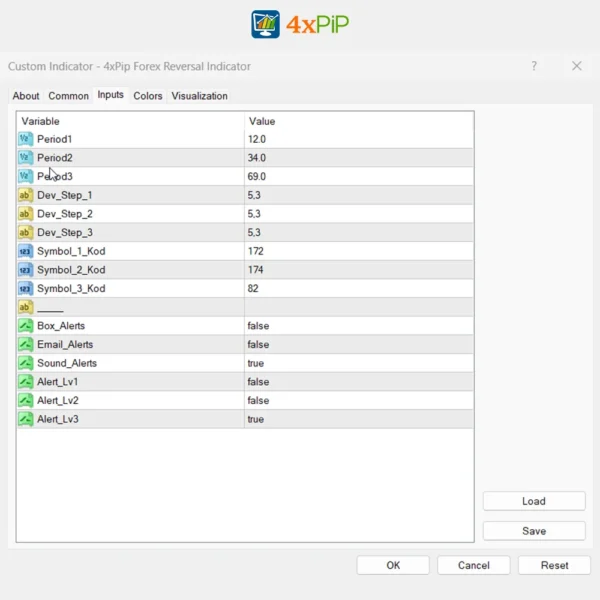This screenshot has width=600, height=600.
Task: Switch to the Colors tab
Action: pyautogui.click(x=148, y=96)
